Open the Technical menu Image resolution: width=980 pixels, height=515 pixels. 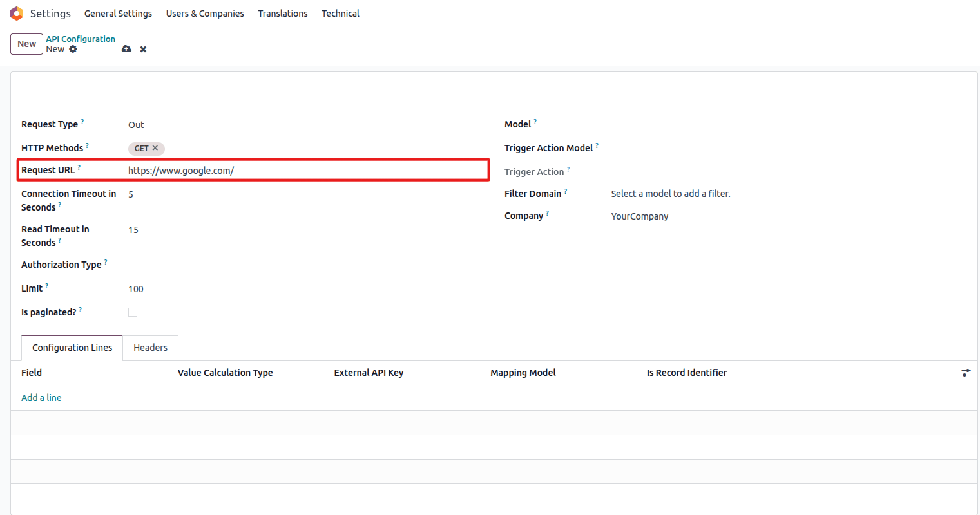click(340, 14)
